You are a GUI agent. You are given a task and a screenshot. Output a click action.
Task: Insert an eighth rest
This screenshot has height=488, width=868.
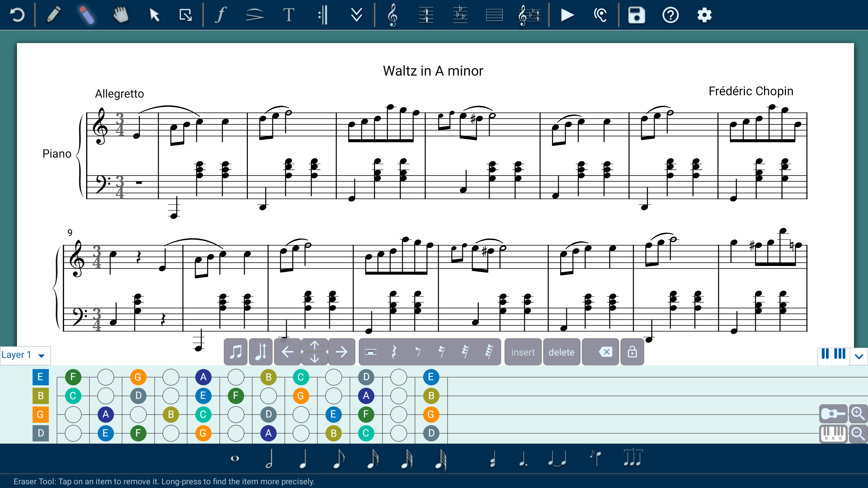point(418,352)
